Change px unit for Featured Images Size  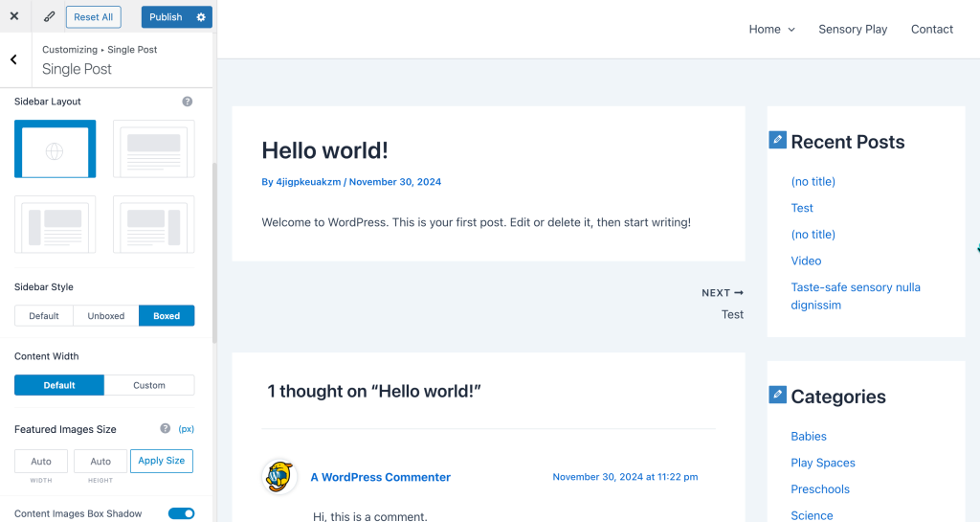187,429
